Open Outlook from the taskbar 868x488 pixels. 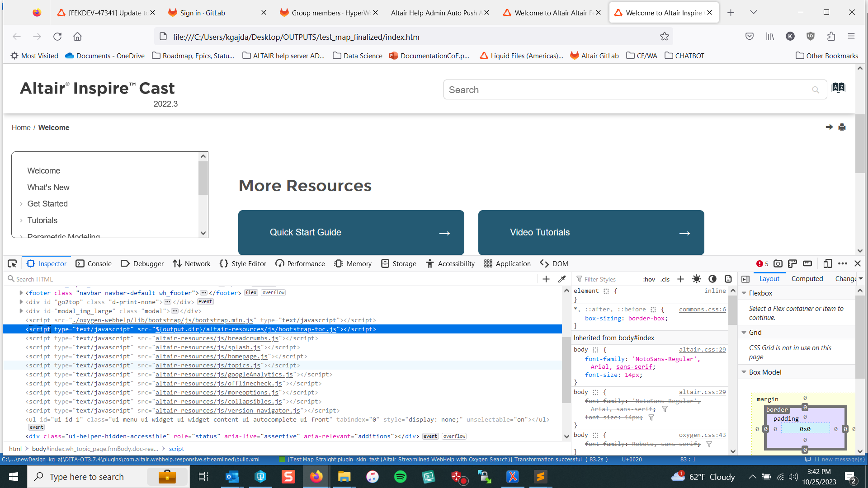232,477
